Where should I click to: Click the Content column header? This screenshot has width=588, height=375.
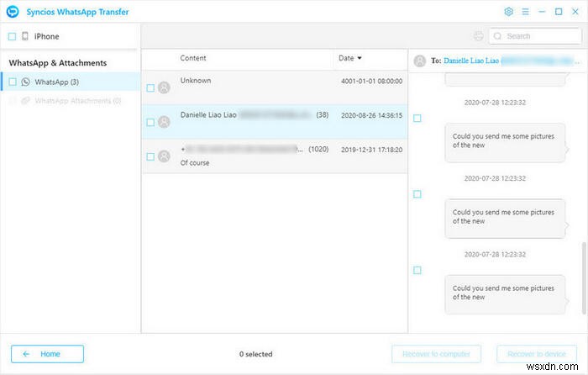(192, 58)
